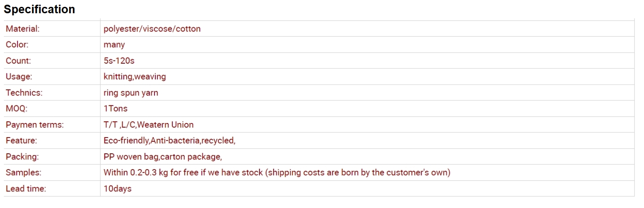
Task: Click the Eco-friendly, Anti-bacteria feature value
Action: point(169,141)
